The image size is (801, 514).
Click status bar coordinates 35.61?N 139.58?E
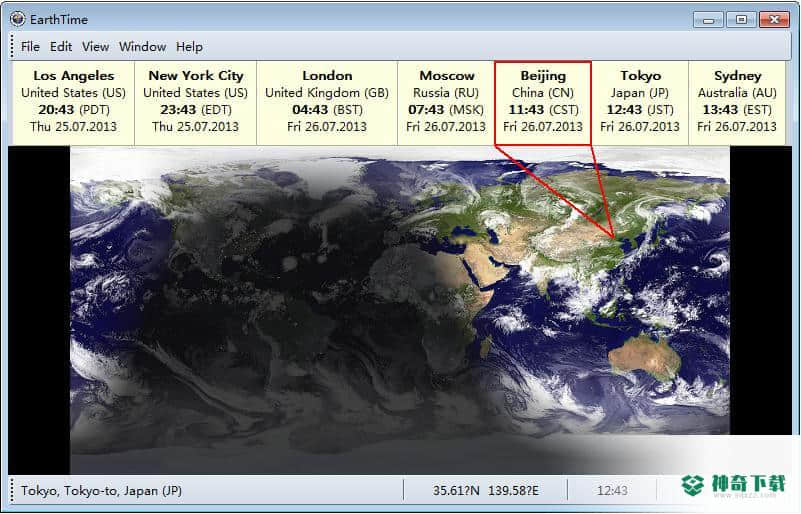click(485, 490)
